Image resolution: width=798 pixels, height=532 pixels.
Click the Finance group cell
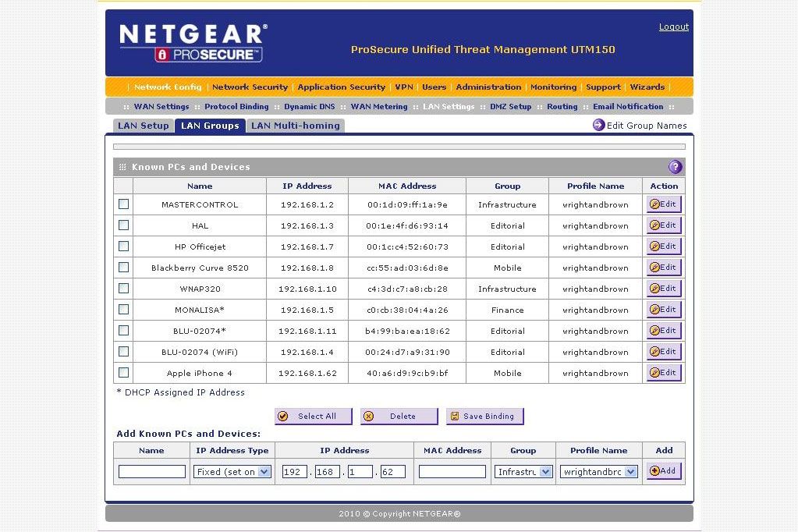[507, 310]
